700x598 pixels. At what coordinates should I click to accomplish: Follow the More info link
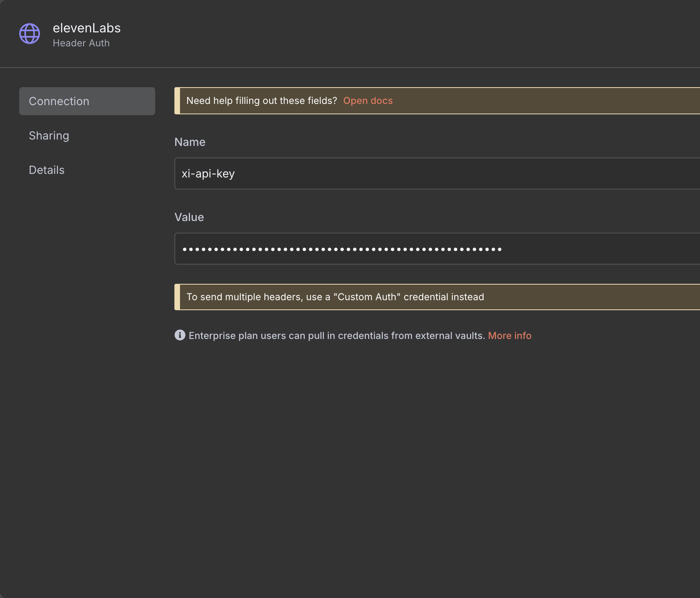tap(510, 335)
